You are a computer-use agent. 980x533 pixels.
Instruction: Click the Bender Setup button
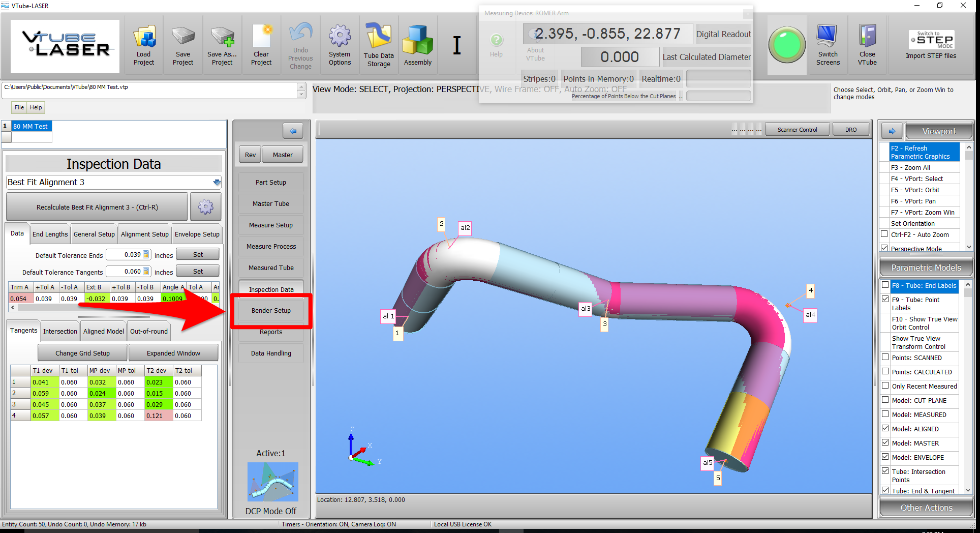[271, 311]
